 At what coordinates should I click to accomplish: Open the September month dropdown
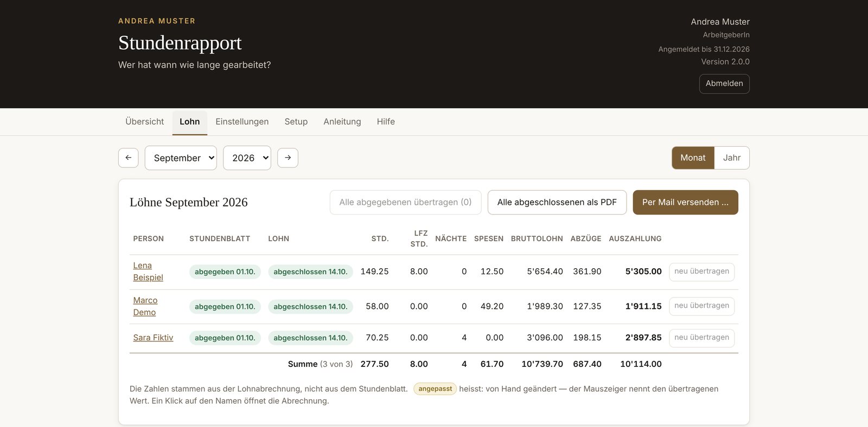[x=181, y=158]
